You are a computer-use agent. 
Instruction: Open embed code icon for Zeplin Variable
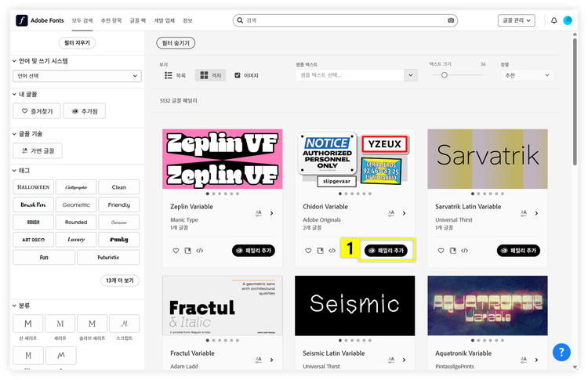pos(199,251)
